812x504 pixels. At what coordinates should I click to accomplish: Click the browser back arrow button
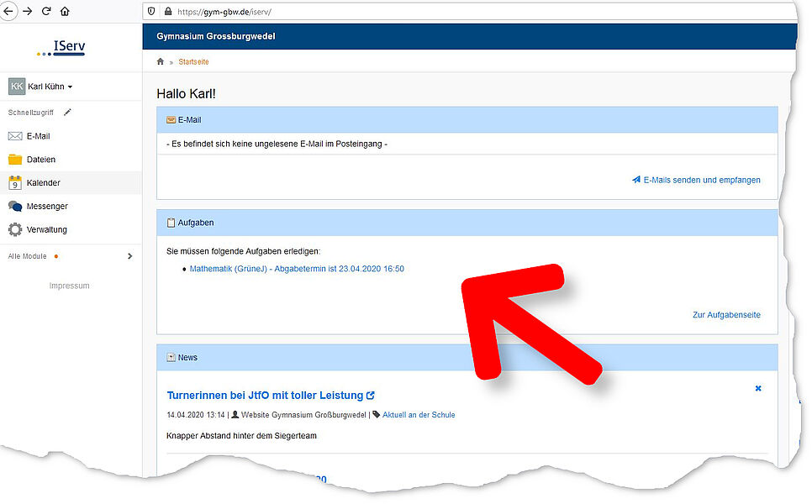tap(7, 12)
